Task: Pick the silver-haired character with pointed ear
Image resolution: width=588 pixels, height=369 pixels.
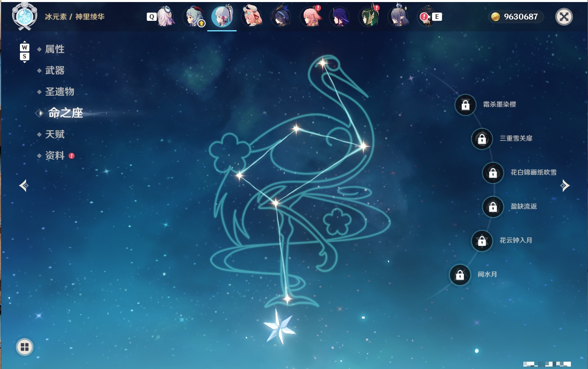Action: tap(398, 16)
